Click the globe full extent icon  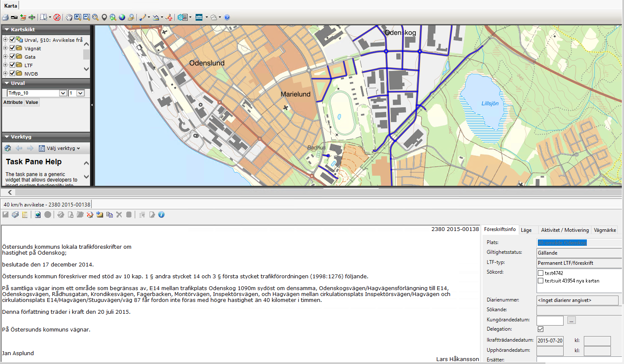tap(122, 17)
